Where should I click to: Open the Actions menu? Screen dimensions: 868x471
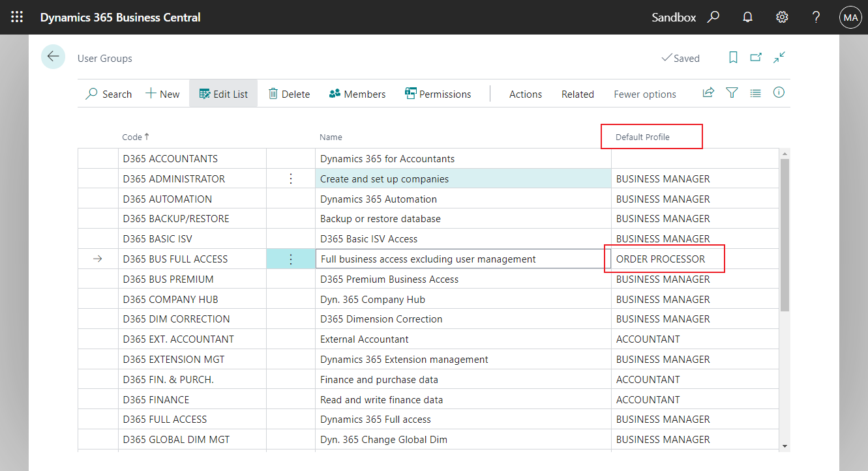[x=526, y=94]
